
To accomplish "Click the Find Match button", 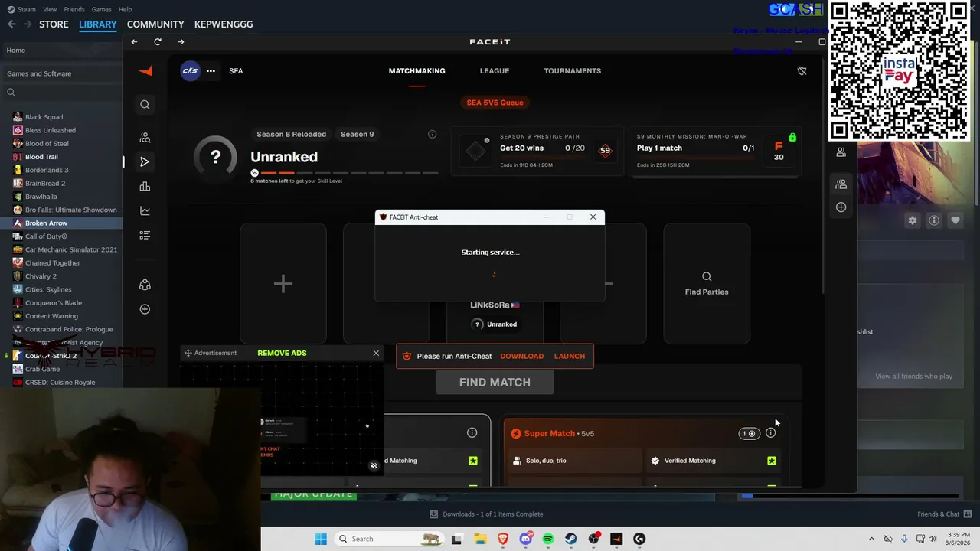I will pyautogui.click(x=495, y=383).
